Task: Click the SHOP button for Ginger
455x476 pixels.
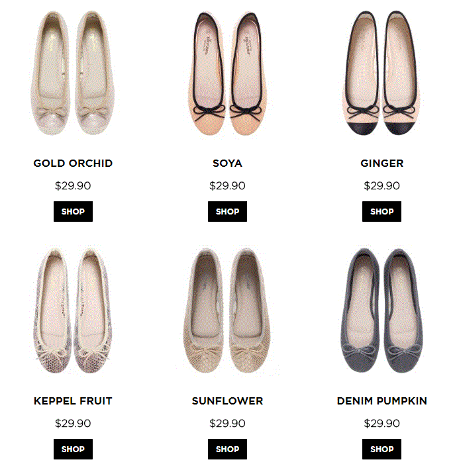Action: 381,211
